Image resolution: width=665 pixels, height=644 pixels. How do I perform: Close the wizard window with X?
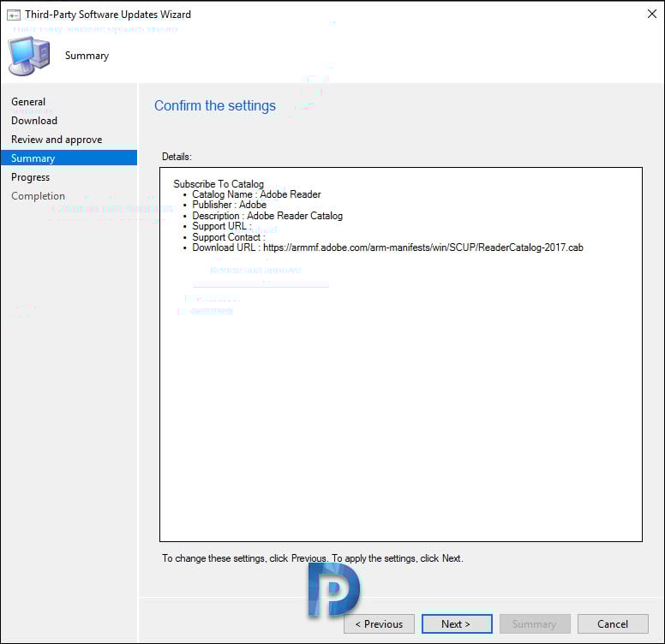652,14
